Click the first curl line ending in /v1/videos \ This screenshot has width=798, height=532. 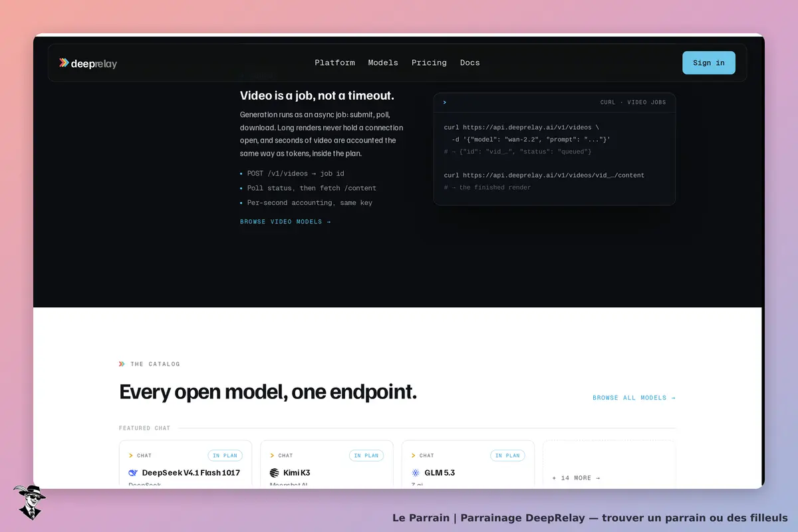tap(521, 128)
